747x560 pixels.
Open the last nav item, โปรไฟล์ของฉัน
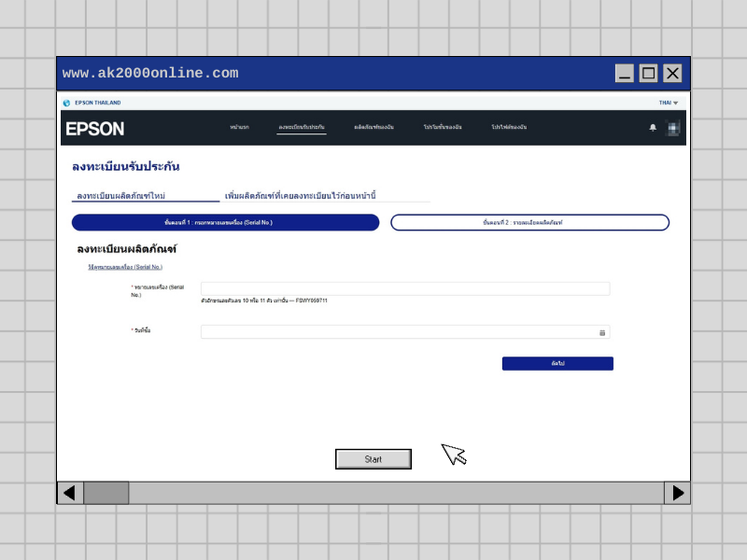pyautogui.click(x=509, y=127)
